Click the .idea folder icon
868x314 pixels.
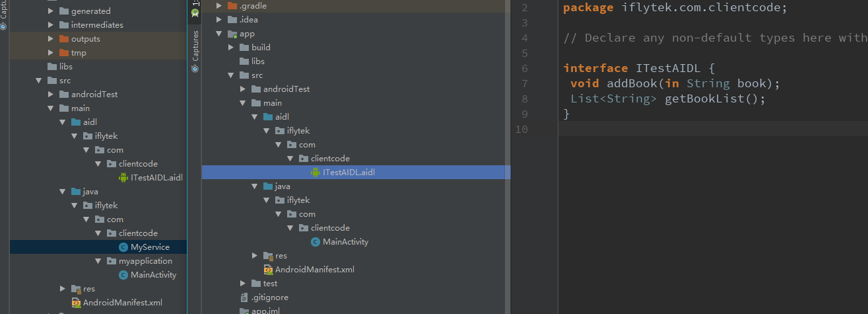coord(232,20)
